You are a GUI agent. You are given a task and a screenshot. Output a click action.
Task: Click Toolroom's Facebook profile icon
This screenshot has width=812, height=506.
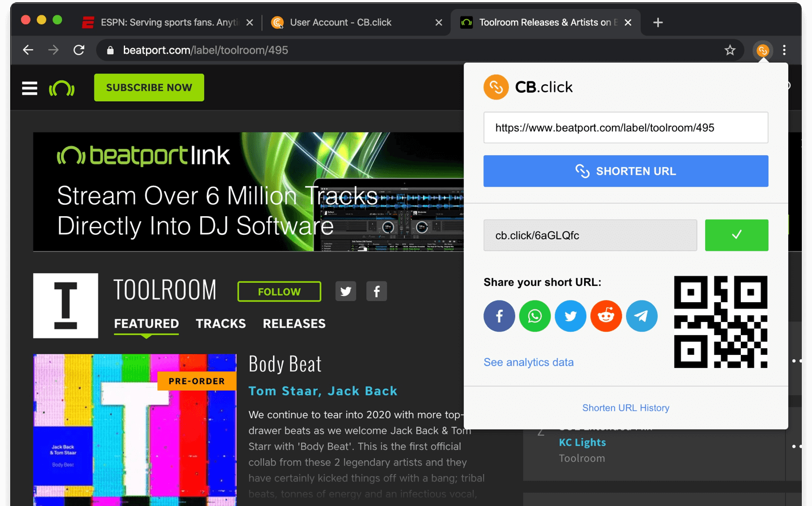click(x=376, y=291)
